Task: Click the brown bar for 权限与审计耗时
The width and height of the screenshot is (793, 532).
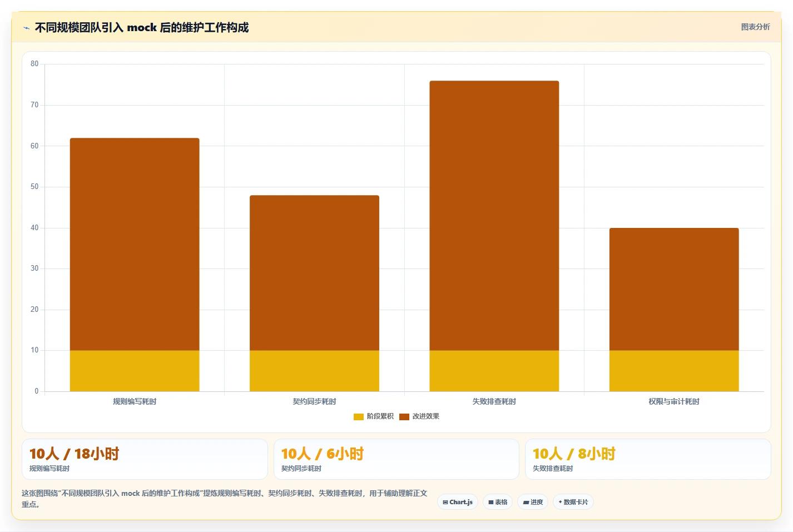Action: (x=674, y=289)
